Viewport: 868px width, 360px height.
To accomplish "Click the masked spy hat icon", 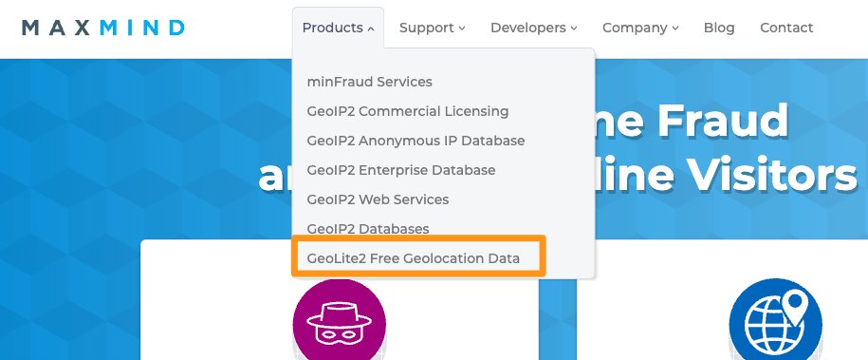I will coord(339,322).
